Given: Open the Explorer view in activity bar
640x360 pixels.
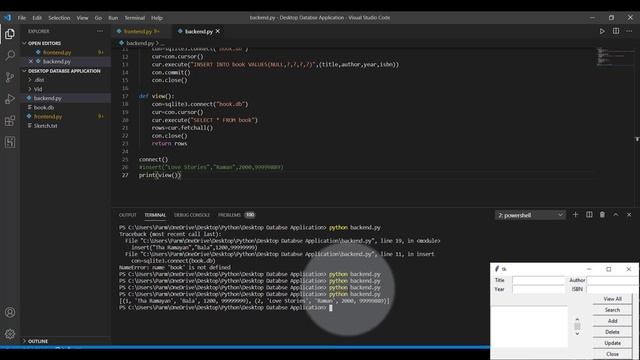Looking at the screenshot, I should click(10, 33).
